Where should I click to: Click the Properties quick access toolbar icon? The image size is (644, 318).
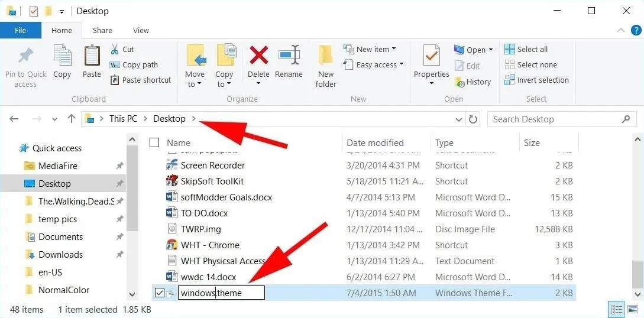(33, 11)
